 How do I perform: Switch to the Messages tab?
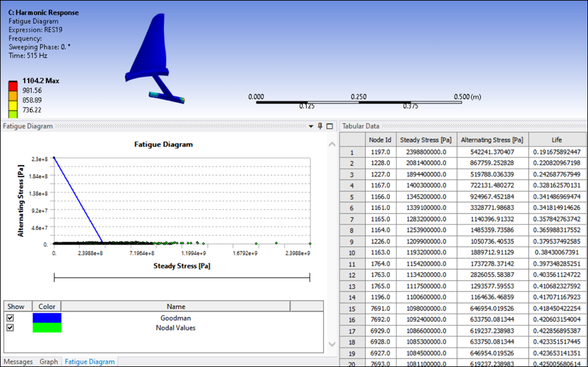tap(18, 361)
